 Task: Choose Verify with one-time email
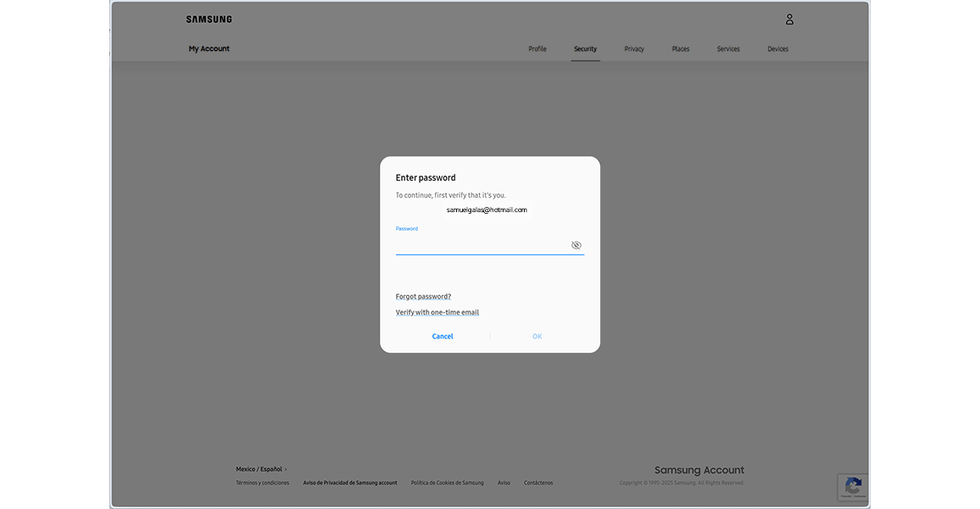tap(437, 311)
